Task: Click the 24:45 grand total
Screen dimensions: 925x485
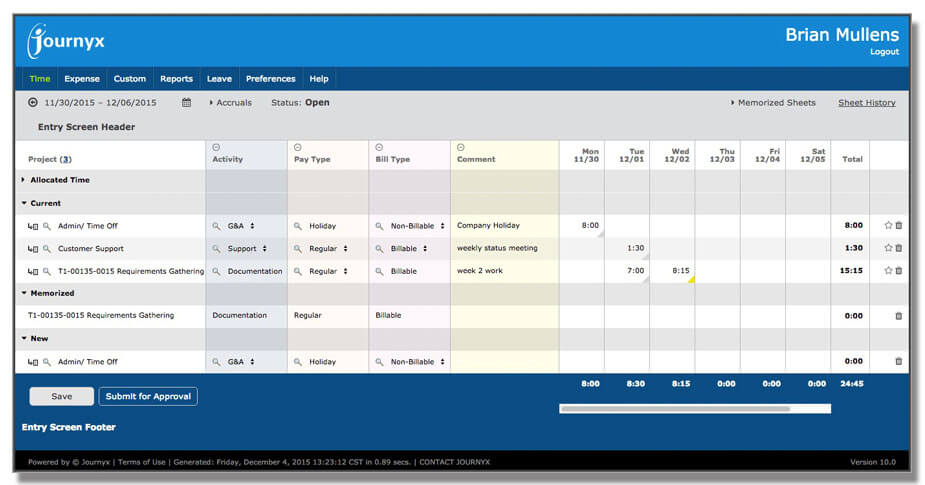Action: pos(852,384)
